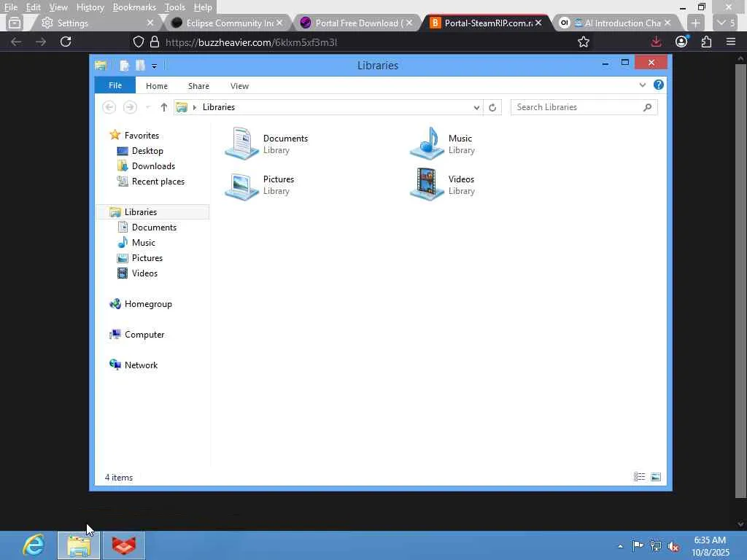This screenshot has width=747, height=560.
Task: Select Downloads under Favorites
Action: point(153,166)
